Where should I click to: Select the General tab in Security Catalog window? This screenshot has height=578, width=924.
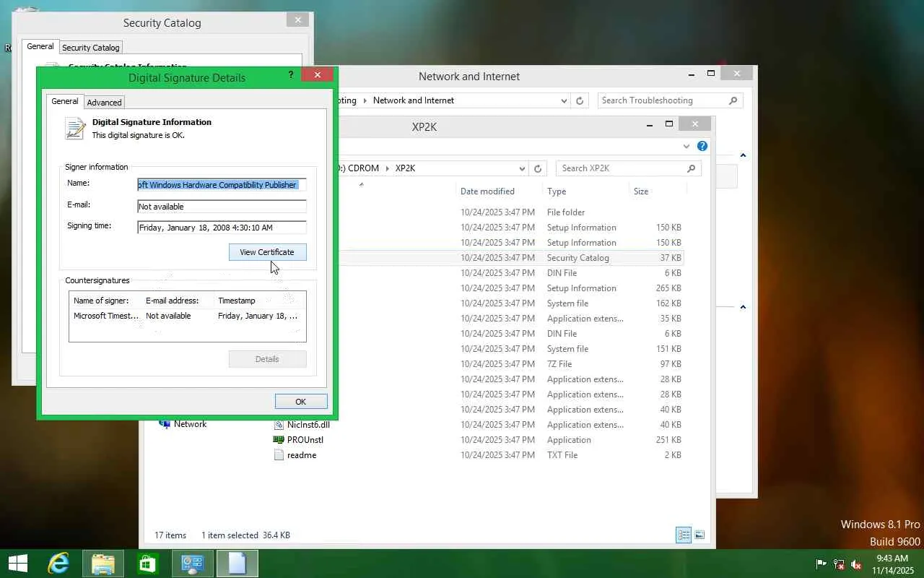(x=40, y=46)
